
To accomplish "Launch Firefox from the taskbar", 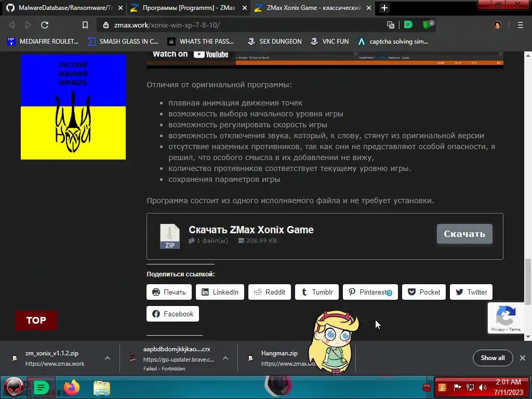I will (x=72, y=388).
